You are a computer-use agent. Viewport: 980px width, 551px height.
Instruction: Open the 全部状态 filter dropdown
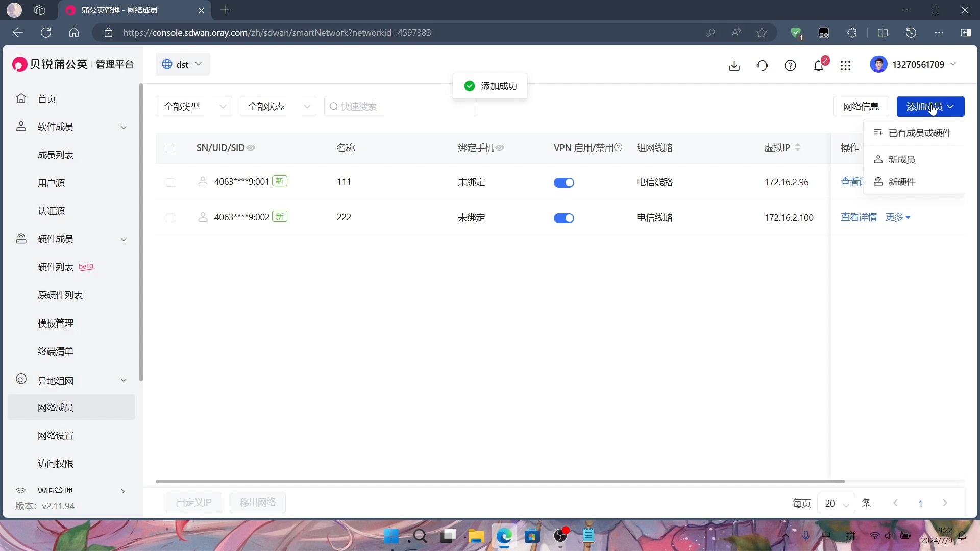(278, 106)
